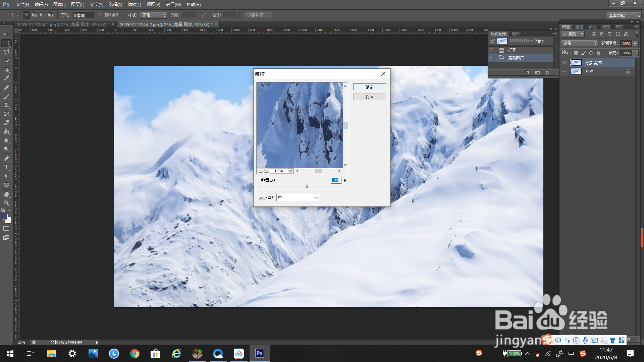
Task: Click the 取消 button
Action: tap(369, 97)
